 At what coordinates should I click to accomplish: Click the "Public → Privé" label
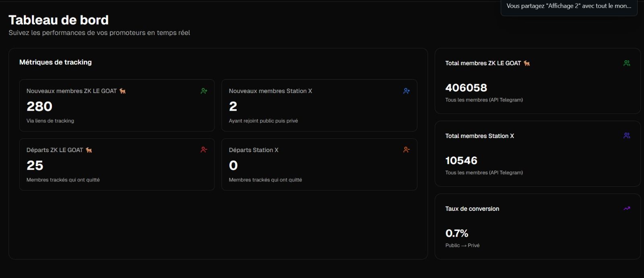(462, 245)
